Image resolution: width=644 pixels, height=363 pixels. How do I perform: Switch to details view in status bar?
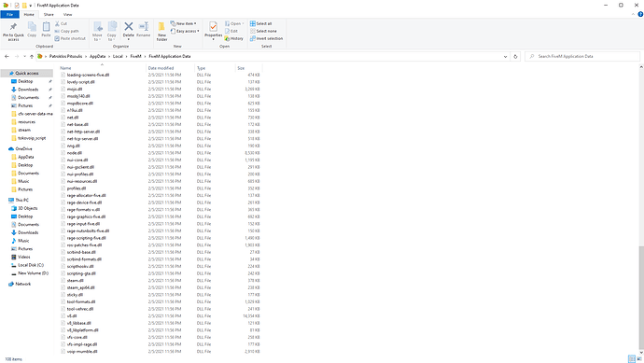631,359
